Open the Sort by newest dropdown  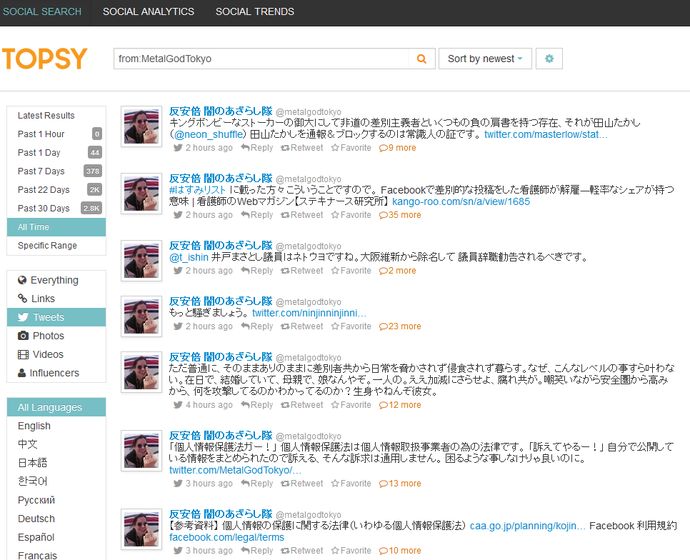click(x=485, y=59)
